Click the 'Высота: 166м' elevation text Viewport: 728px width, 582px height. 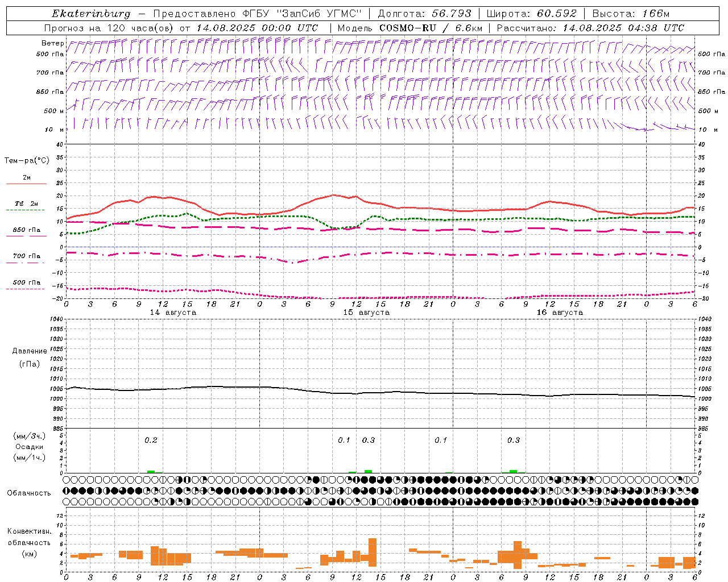(x=631, y=14)
